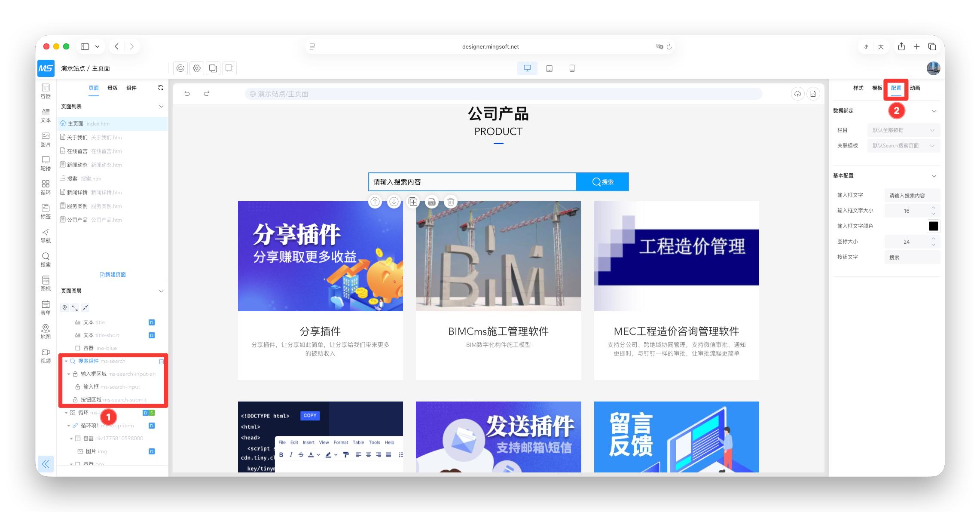This screenshot has width=980, height=512.
Task: Toggle the S badge on 循环 layer
Action: tap(152, 413)
